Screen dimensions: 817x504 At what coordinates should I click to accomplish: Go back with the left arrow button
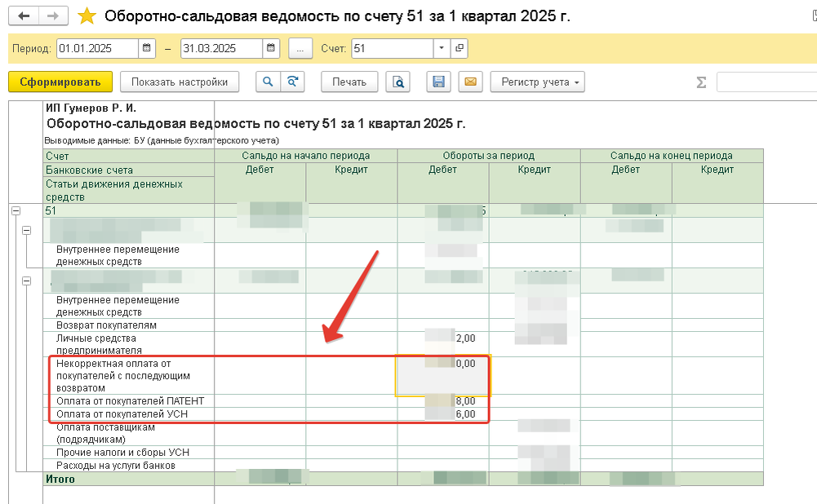coord(24,15)
